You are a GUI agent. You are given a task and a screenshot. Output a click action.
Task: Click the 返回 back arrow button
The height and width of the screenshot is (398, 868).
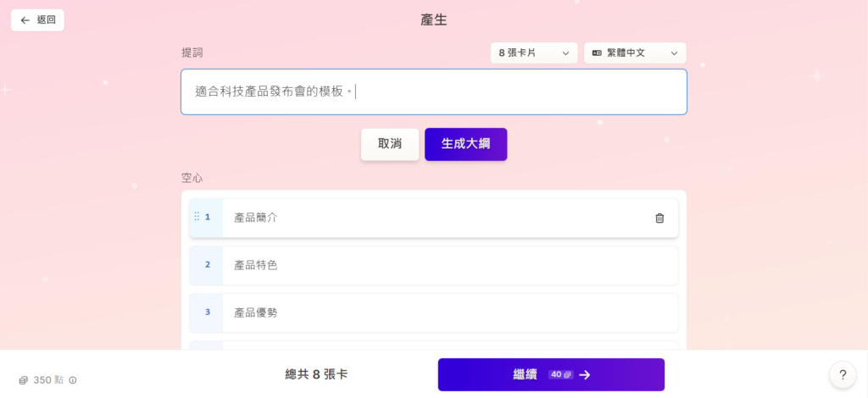[x=37, y=20]
